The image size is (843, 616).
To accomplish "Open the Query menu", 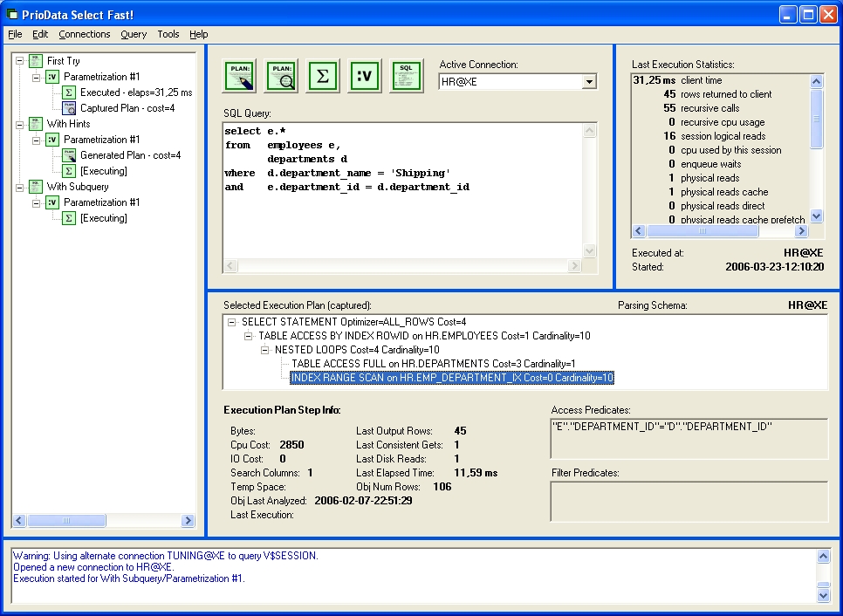I will point(134,34).
